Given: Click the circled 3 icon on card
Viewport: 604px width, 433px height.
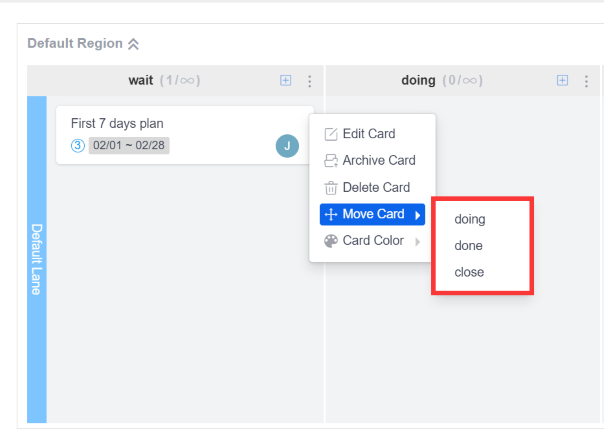Looking at the screenshot, I should pyautogui.click(x=78, y=146).
